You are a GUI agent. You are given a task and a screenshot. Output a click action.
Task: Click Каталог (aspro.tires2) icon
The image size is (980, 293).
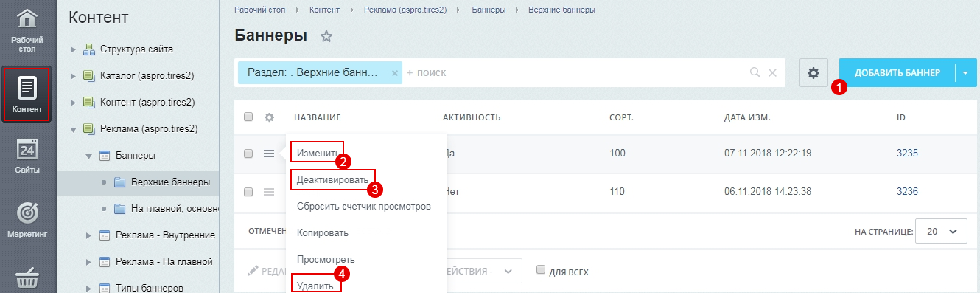(88, 76)
